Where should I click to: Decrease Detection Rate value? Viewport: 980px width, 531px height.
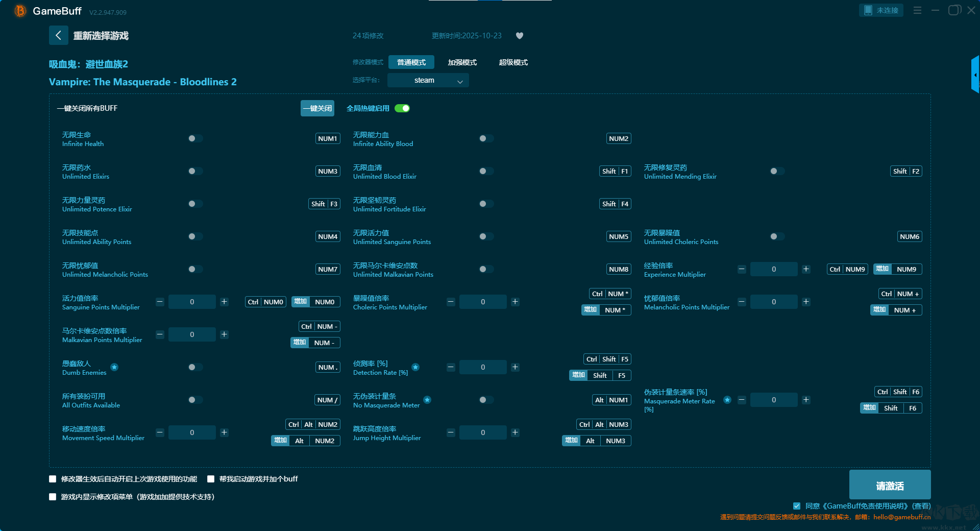(x=451, y=367)
